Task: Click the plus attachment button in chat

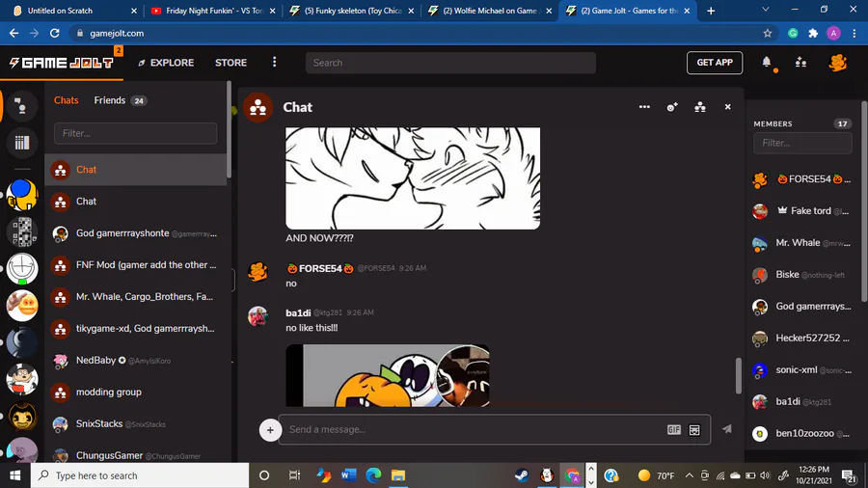Action: [x=270, y=430]
